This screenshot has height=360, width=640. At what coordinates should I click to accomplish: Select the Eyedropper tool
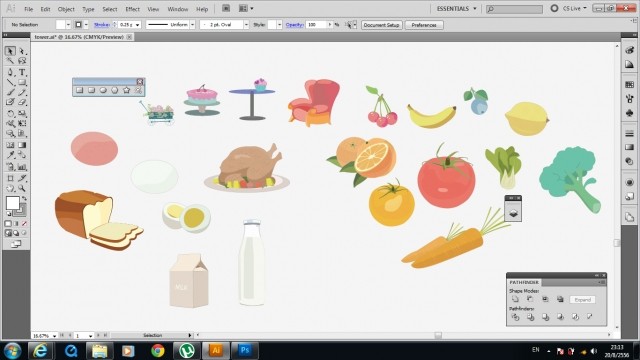point(10,155)
